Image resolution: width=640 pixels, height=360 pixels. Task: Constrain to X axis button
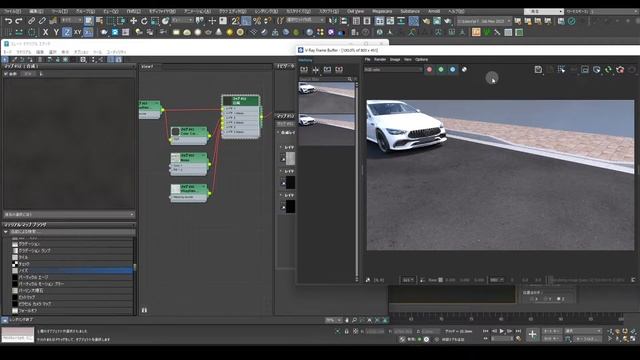[45, 32]
